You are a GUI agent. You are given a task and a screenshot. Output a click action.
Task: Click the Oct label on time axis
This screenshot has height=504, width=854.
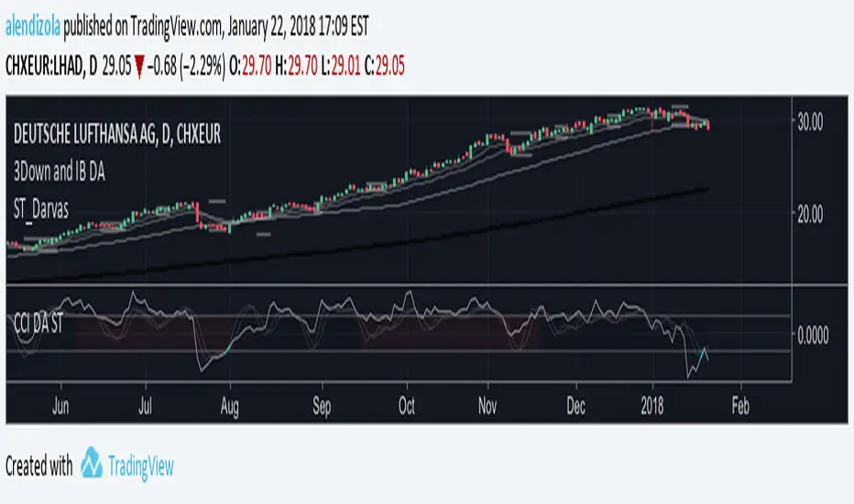coord(406,406)
